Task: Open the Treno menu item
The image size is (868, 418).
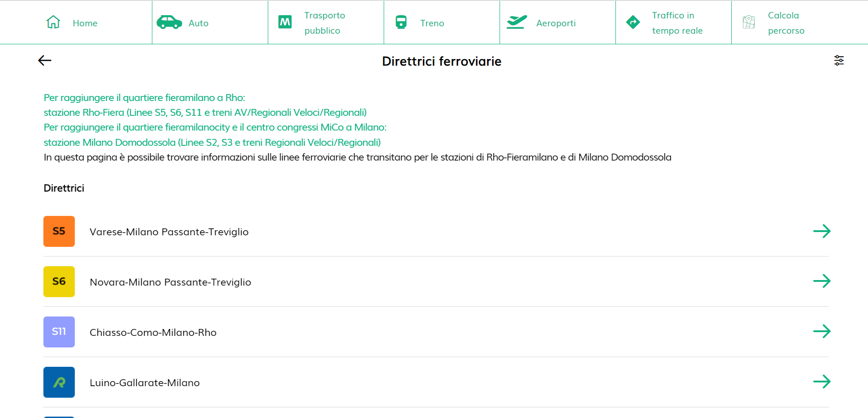Action: [432, 23]
